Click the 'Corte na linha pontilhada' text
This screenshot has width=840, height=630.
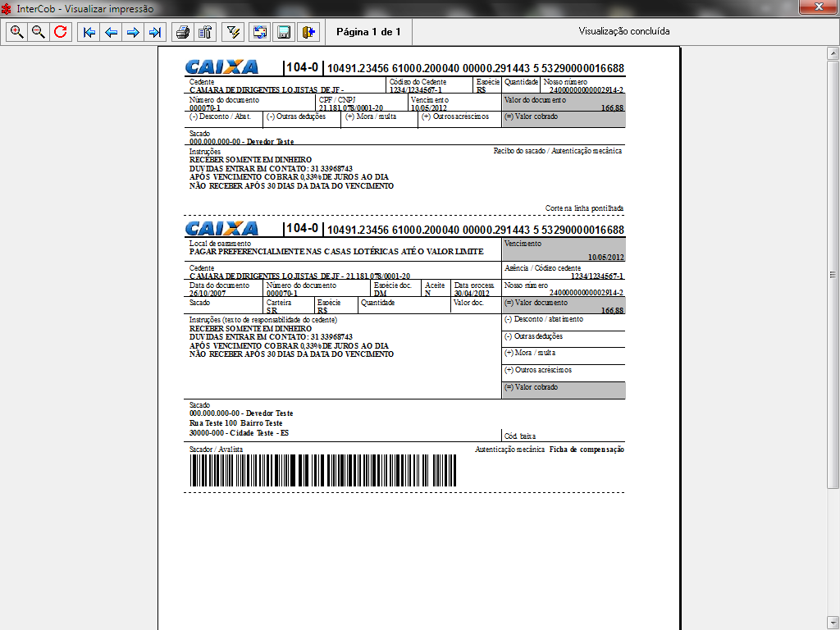[584, 208]
